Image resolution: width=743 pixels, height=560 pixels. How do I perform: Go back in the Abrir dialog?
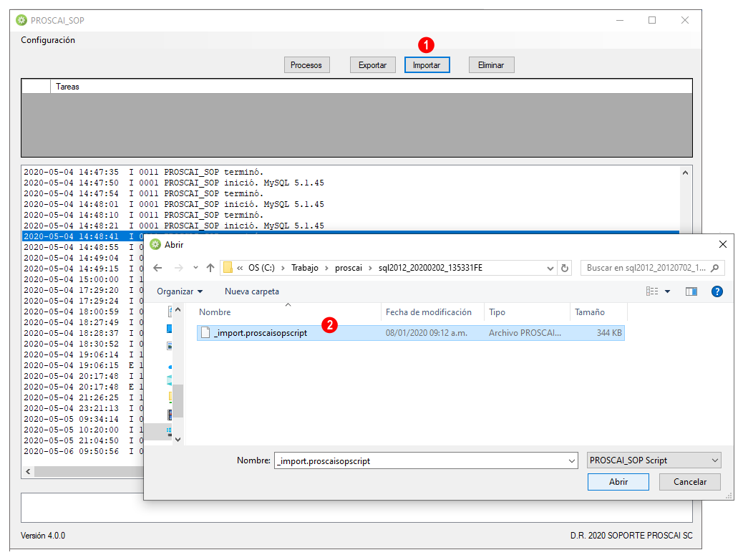157,268
